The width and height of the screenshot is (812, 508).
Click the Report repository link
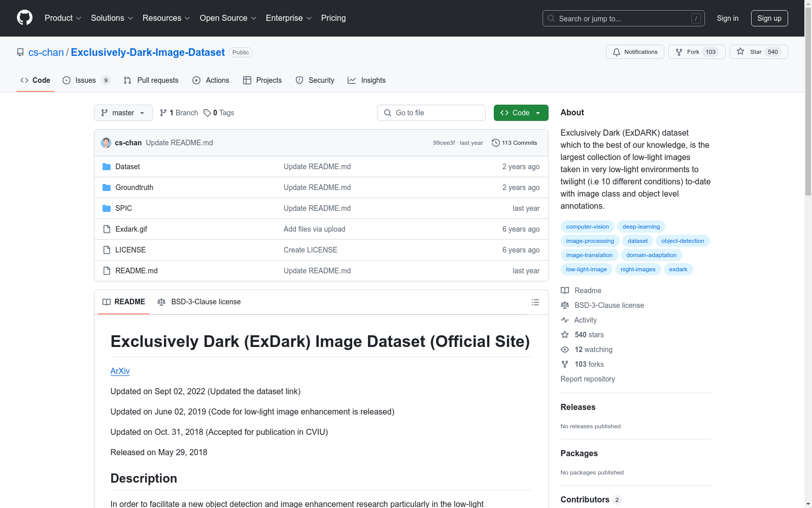(588, 379)
